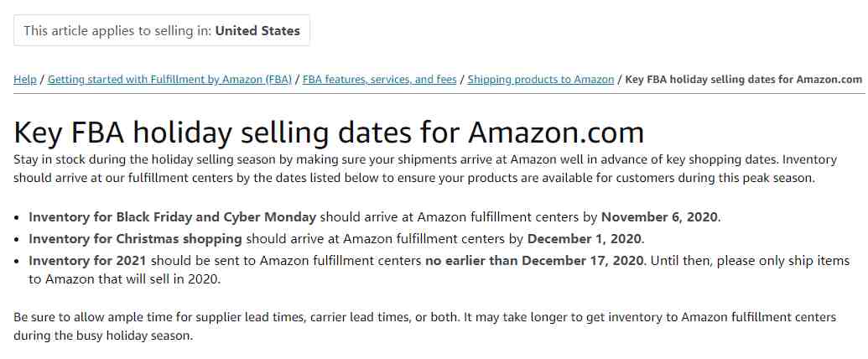The width and height of the screenshot is (868, 359).
Task: Open the Help breadcrumb link
Action: [x=25, y=79]
